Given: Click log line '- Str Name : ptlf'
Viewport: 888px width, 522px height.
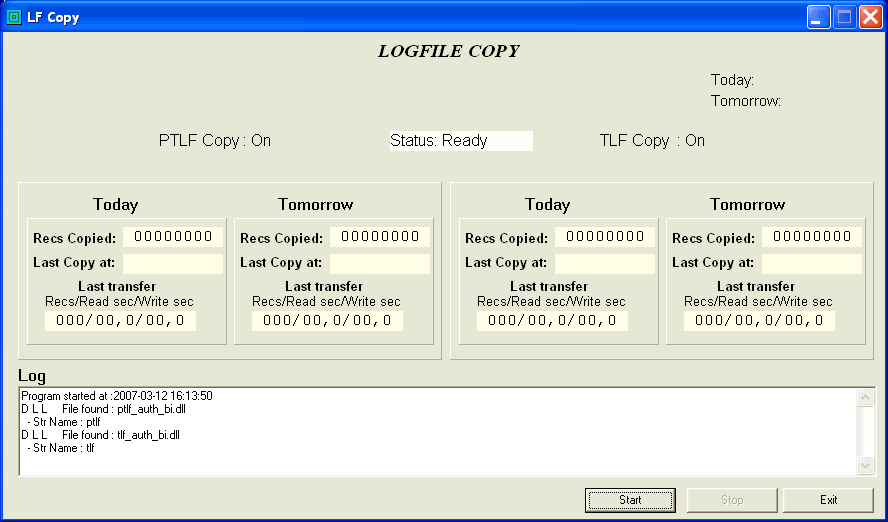Looking at the screenshot, I should pos(64,422).
